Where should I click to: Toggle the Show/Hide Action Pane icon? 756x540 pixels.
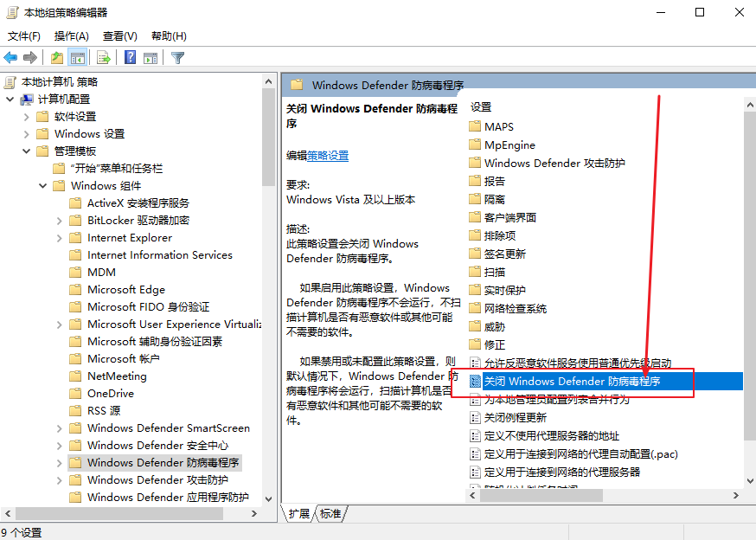151,58
